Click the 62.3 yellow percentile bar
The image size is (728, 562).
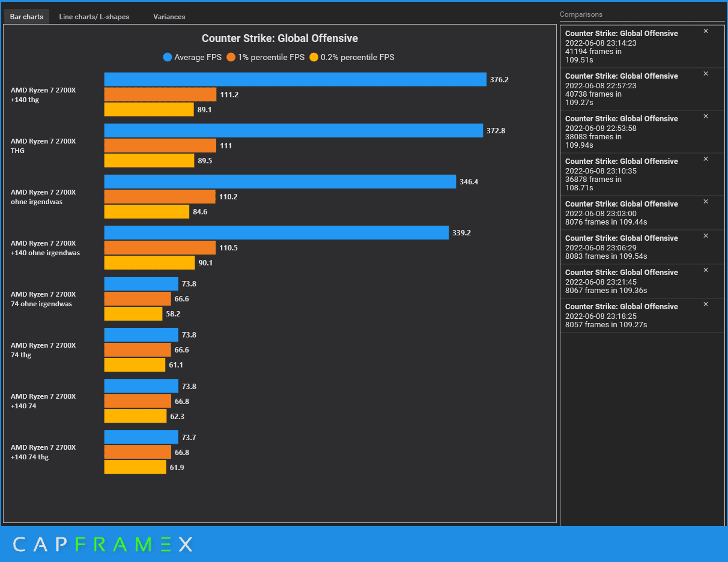click(x=135, y=415)
